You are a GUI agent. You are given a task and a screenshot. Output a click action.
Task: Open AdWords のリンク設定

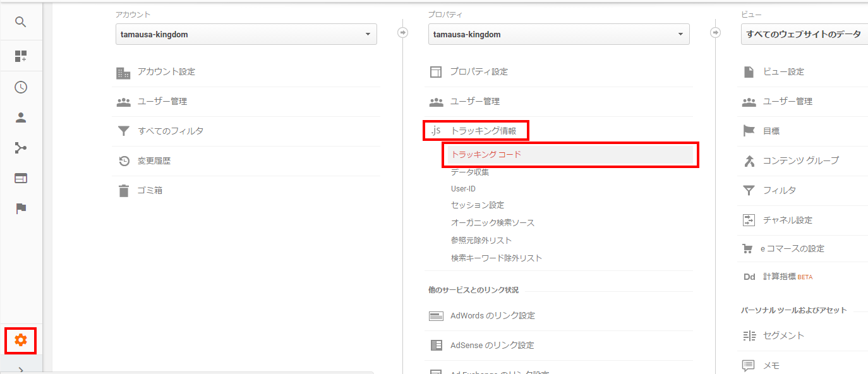tap(492, 316)
